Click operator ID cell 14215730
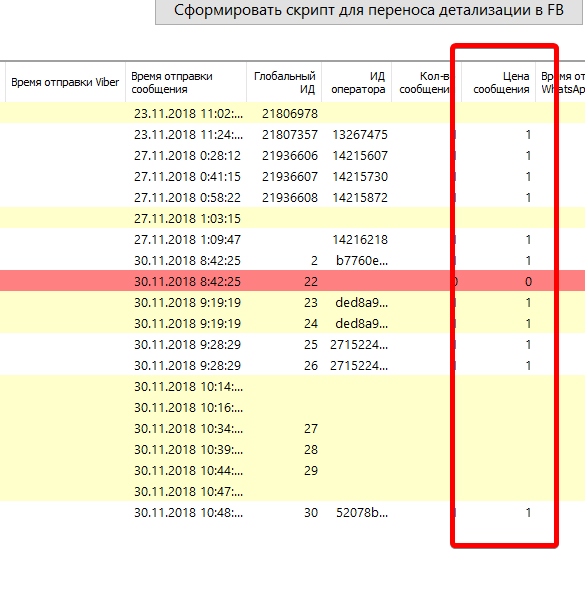The height and width of the screenshot is (601, 585). (x=360, y=177)
